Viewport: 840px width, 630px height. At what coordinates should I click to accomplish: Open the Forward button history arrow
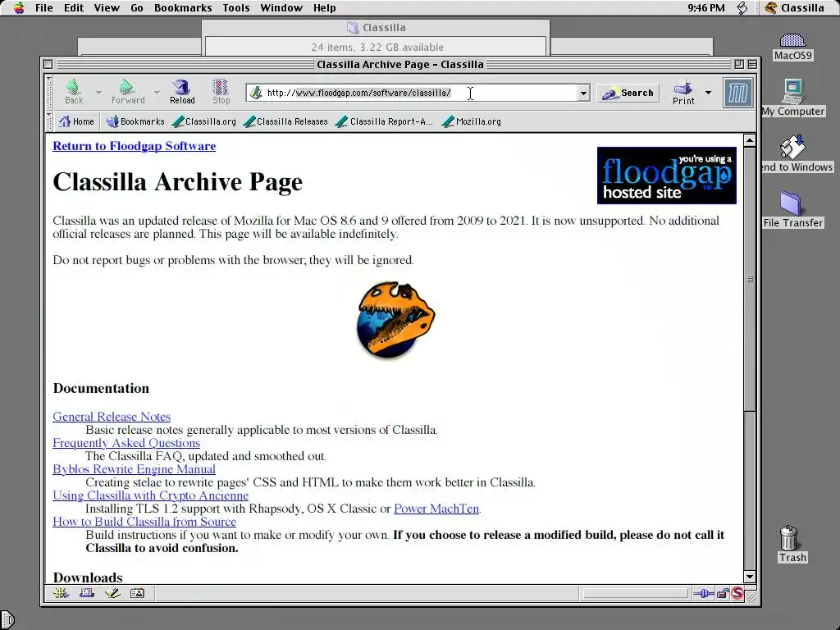click(x=157, y=93)
